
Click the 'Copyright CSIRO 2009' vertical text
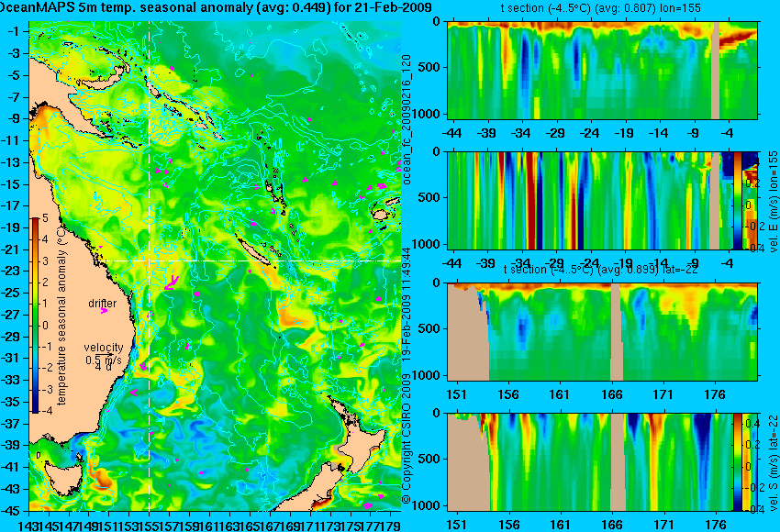(407, 438)
